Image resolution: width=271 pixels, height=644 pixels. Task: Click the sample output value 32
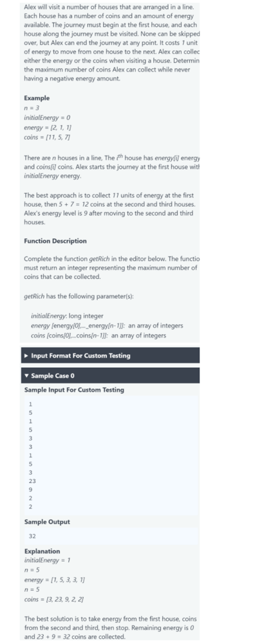point(32,536)
